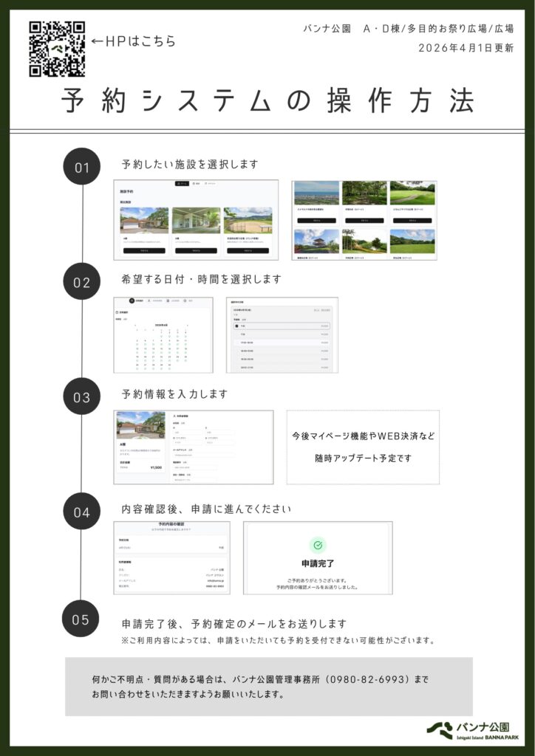535x756 pixels.
Task: Click the email address input field in step 03
Action: click(x=203, y=455)
